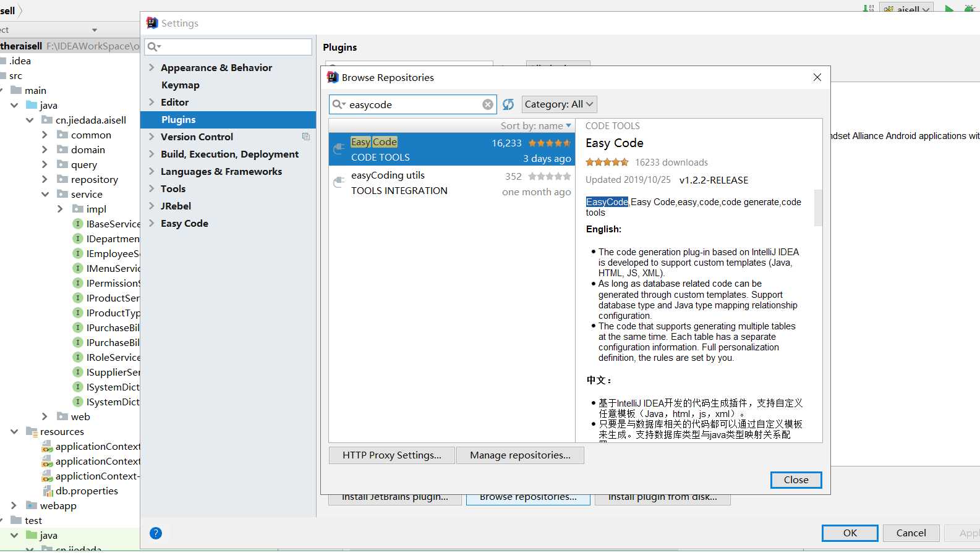Click HTTP Proxy Settings button
This screenshot has width=980, height=553.
392,455
